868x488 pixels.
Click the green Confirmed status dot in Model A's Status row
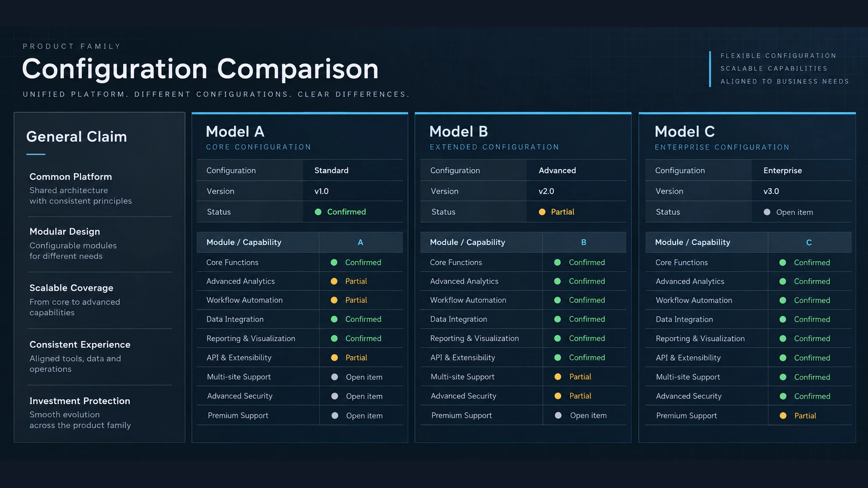point(318,212)
